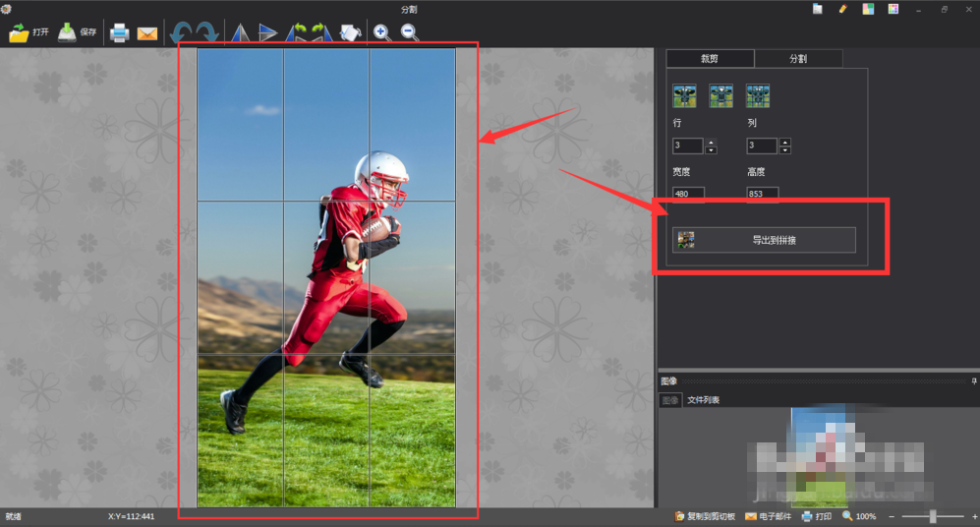Switch to the 分割 tab
This screenshot has height=527, width=980.
[x=798, y=59]
